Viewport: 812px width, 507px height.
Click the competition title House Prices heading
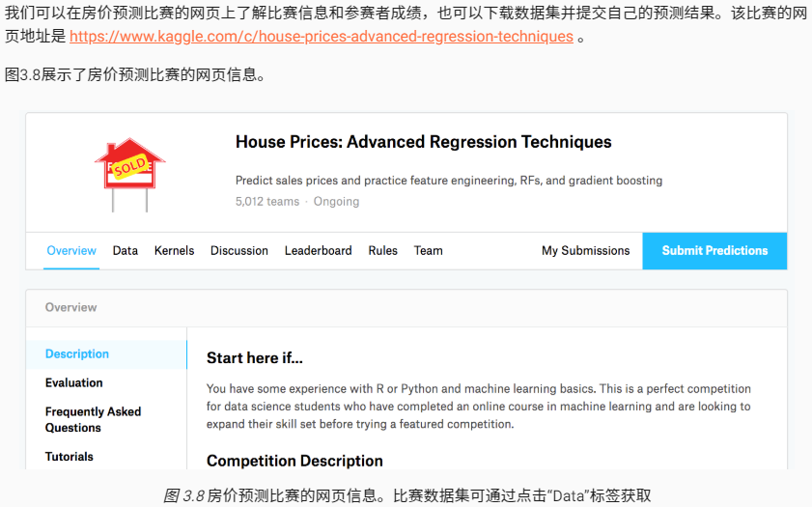[423, 142]
